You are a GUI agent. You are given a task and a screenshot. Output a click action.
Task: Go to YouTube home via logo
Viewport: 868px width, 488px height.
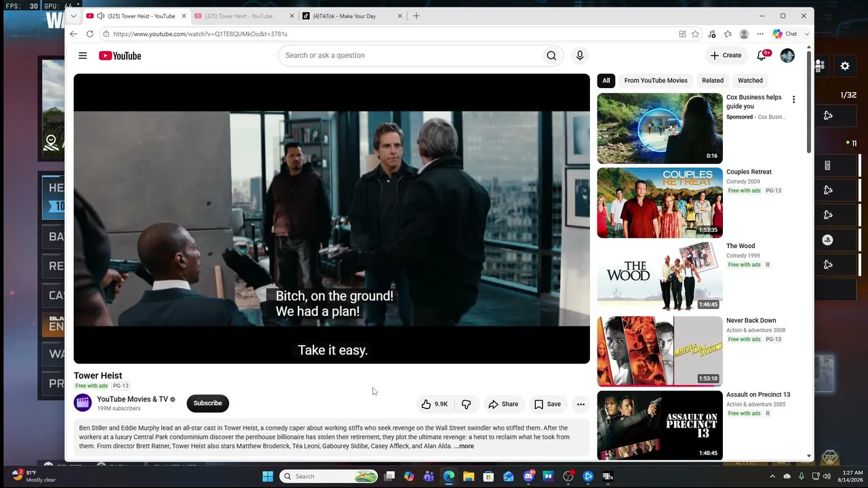tap(120, 56)
